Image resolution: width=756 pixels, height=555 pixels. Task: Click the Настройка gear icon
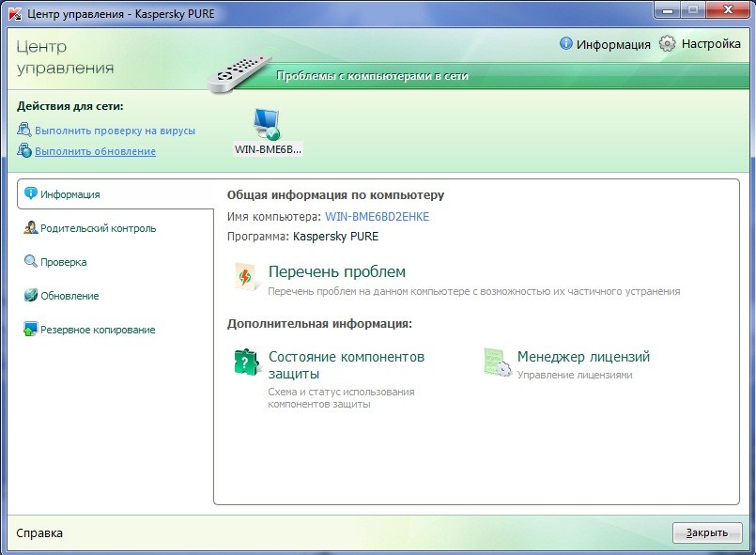tap(668, 43)
